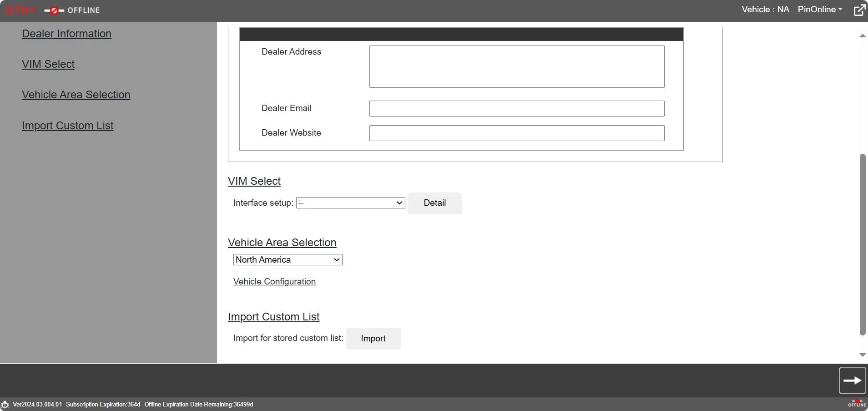Open the Interface setup dropdown
Screen dimensions: 868x411
coord(350,203)
